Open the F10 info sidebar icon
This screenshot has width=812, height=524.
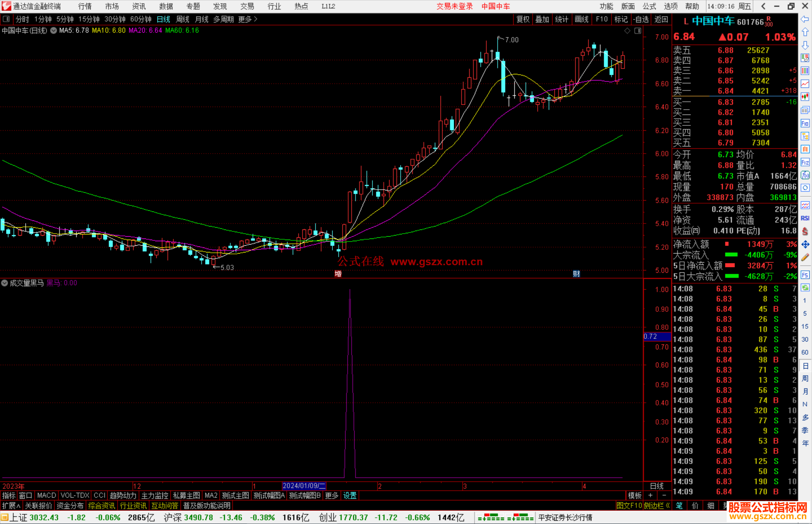pos(805,123)
